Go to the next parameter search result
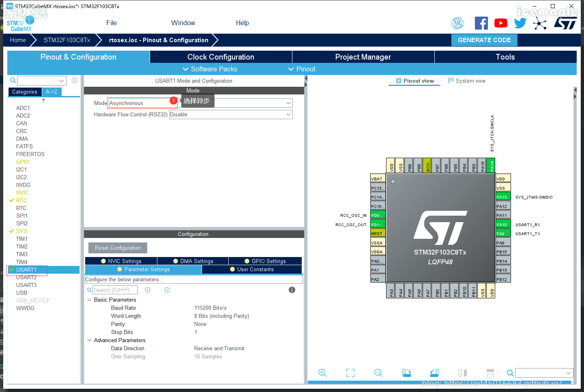The image size is (584, 392). pyautogui.click(x=167, y=290)
